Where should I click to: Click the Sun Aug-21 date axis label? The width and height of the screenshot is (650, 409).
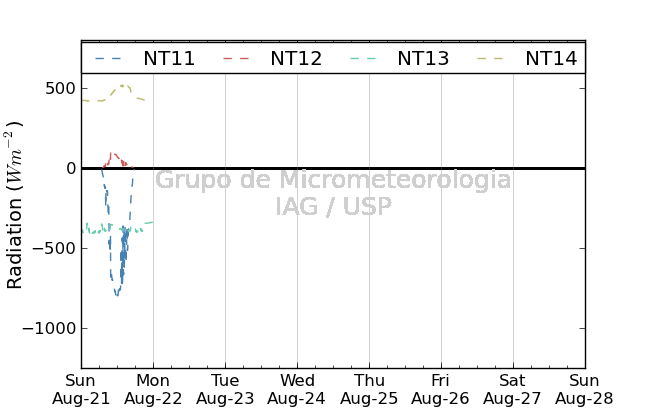pyautogui.click(x=81, y=390)
